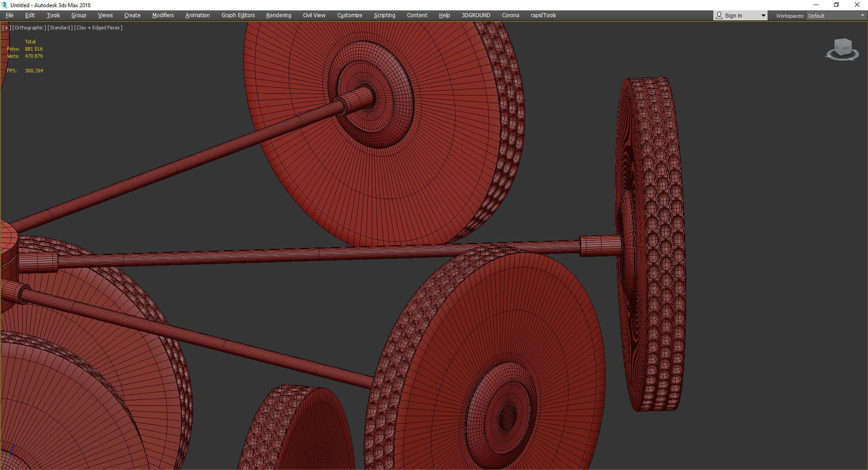Click the Verts count 470 879
The image size is (868, 470).
pyautogui.click(x=34, y=56)
